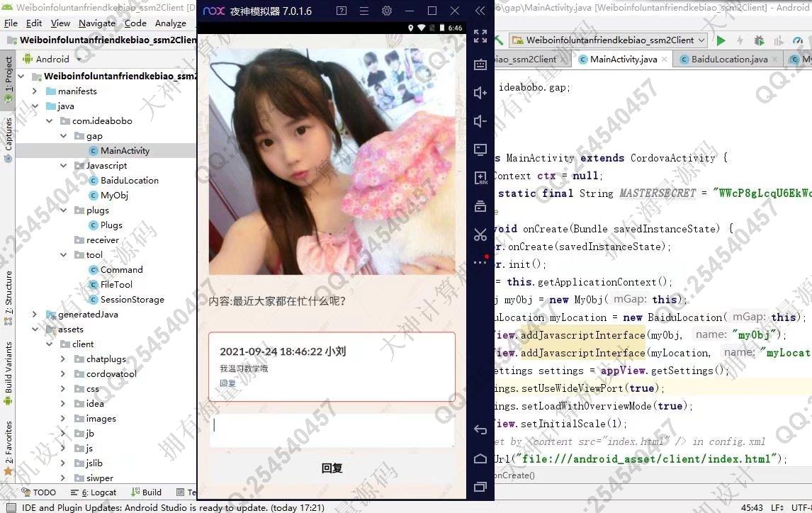Image resolution: width=812 pixels, height=513 pixels.
Task: Open the Navigate menu
Action: point(97,23)
